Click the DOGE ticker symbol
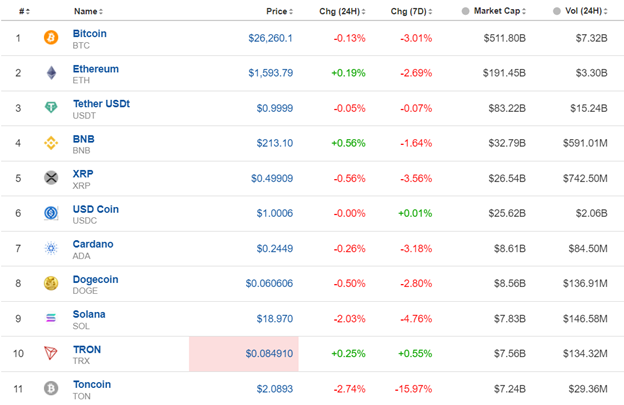Image resolution: width=624 pixels, height=405 pixels. [85, 291]
